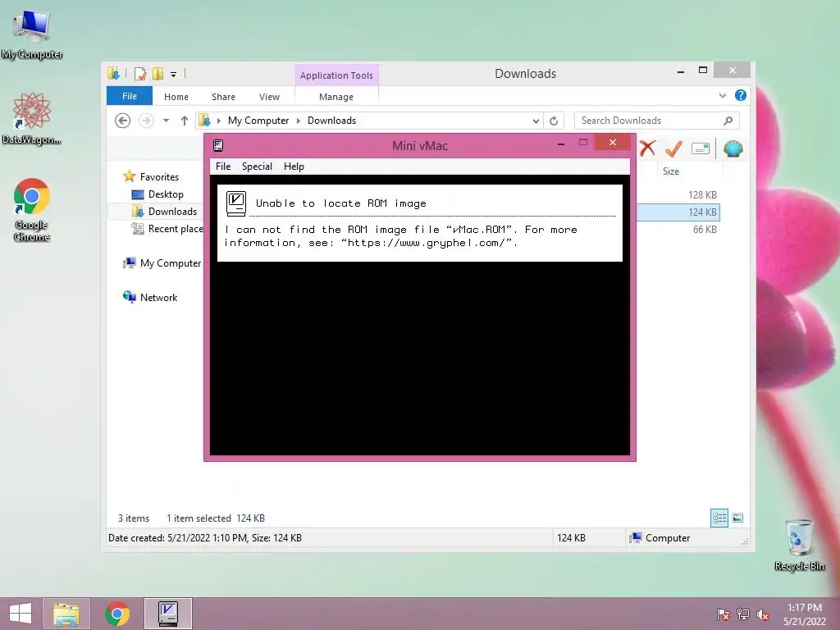Refresh the Downloads folder view
840x630 pixels.
coord(554,121)
